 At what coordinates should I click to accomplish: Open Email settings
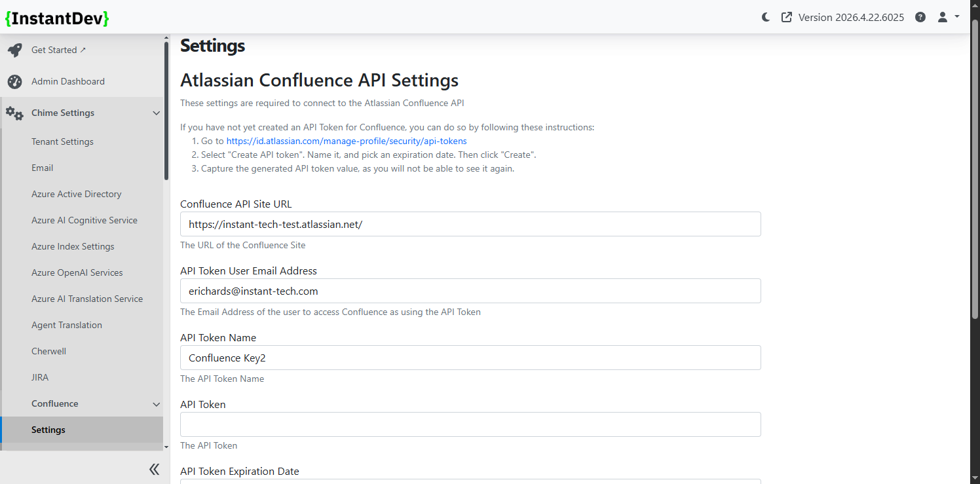42,168
